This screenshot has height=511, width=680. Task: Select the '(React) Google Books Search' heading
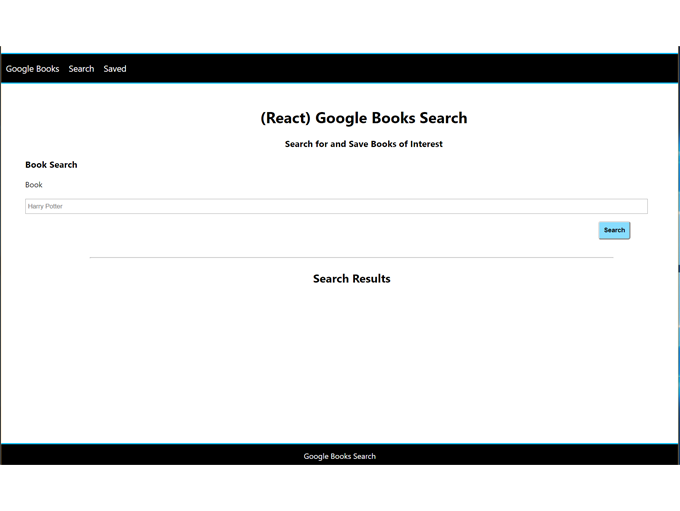coord(364,118)
